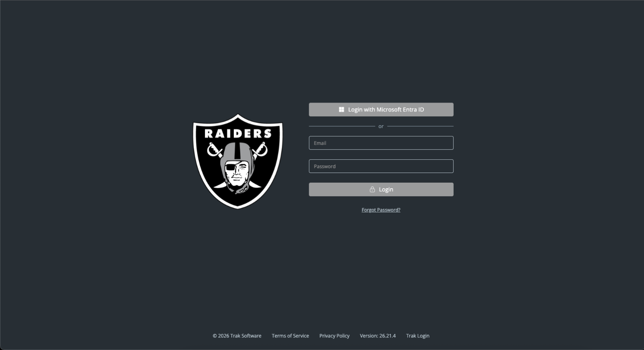Click the Login with Microsoft Entra ID button
This screenshot has width=644, height=350.
381,109
